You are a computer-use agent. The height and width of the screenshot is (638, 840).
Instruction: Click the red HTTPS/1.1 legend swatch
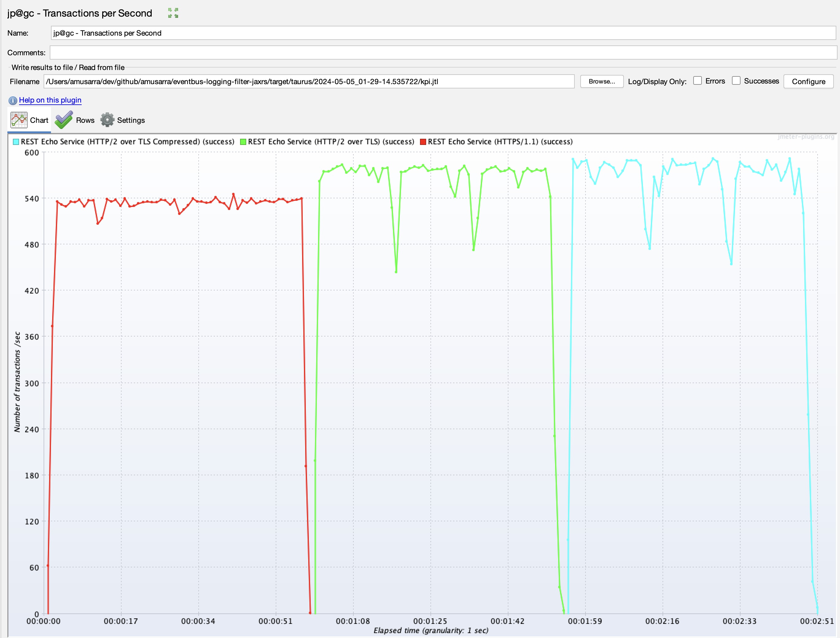(x=423, y=142)
